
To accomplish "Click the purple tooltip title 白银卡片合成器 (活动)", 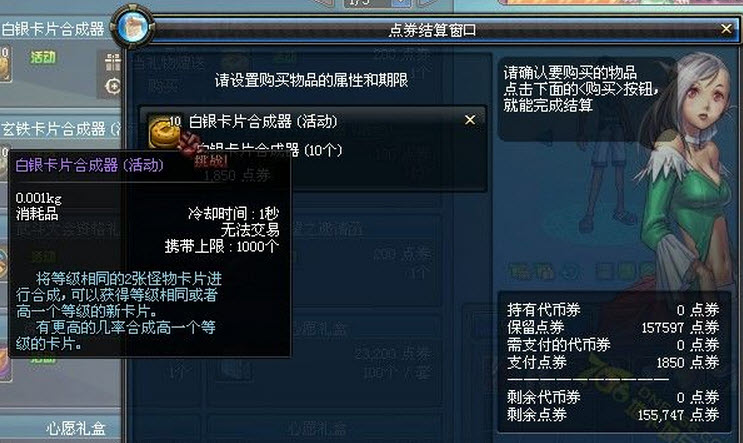I will coord(90,165).
